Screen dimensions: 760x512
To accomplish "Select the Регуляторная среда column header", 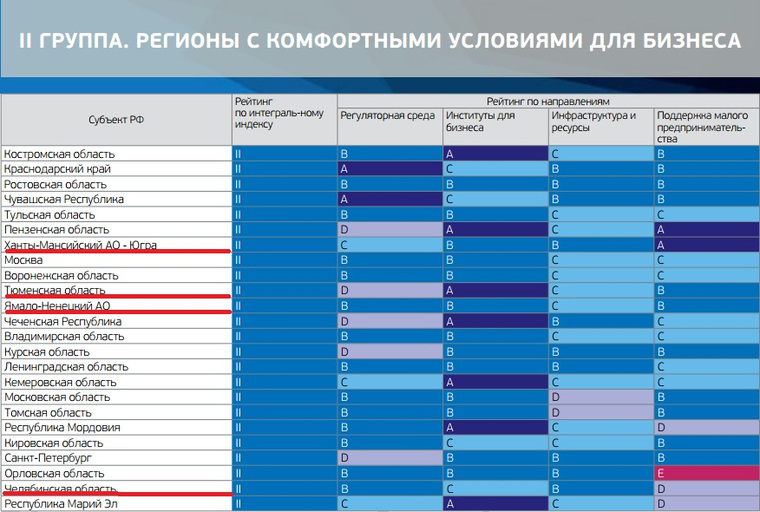I will (390, 127).
